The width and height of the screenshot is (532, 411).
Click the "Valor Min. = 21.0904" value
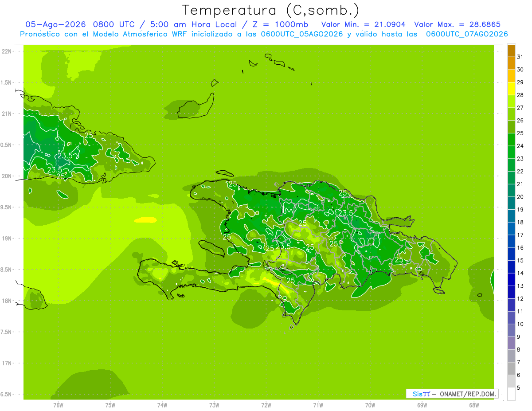coord(363,24)
